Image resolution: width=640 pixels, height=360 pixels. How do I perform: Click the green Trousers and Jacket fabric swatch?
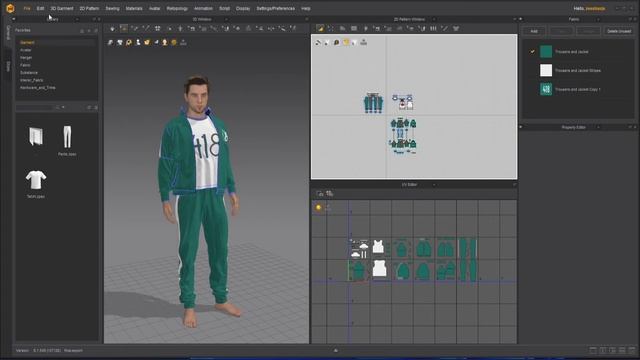pyautogui.click(x=546, y=52)
